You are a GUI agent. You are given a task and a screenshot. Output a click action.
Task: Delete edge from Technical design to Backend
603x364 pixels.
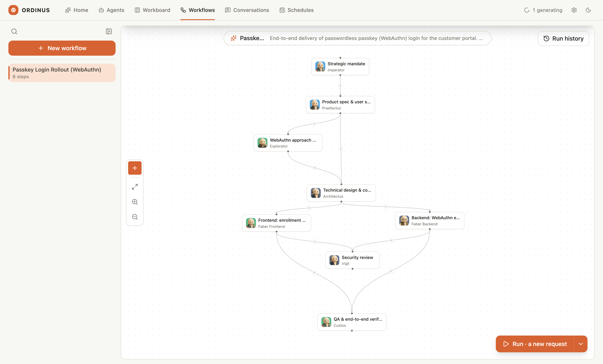(385, 207)
